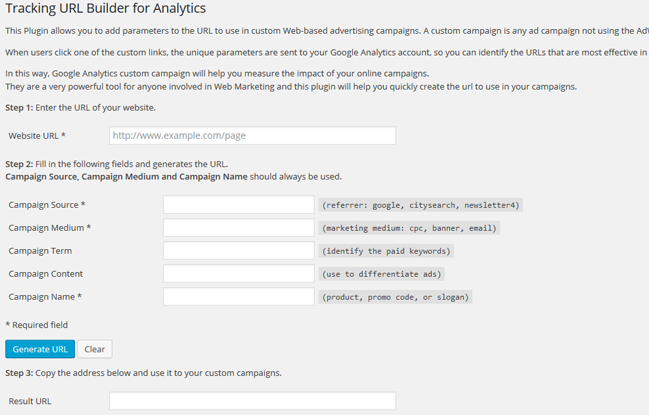Click the Clear button
The width and height of the screenshot is (649, 415).
[95, 349]
